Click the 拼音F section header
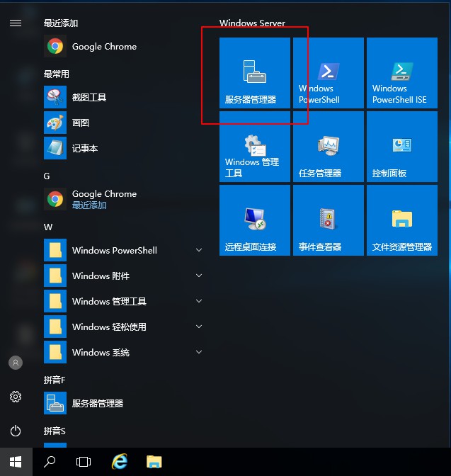This screenshot has width=451, height=476. pyautogui.click(x=55, y=380)
